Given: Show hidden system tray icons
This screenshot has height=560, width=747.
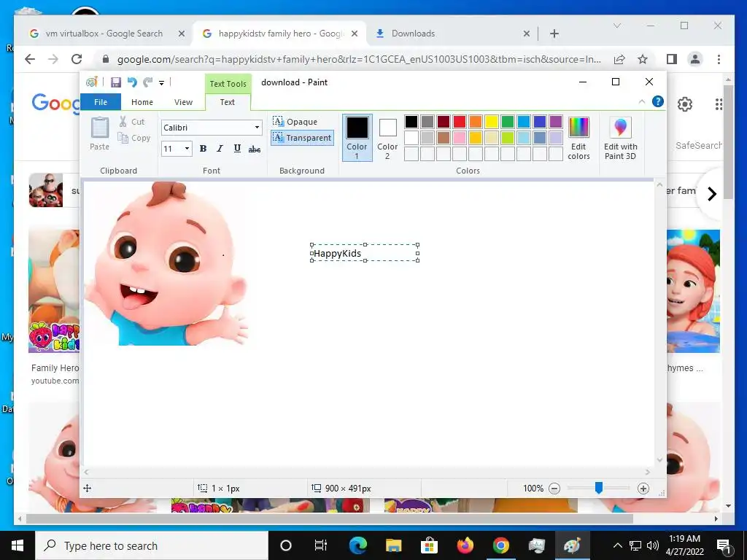Looking at the screenshot, I should (x=617, y=545).
